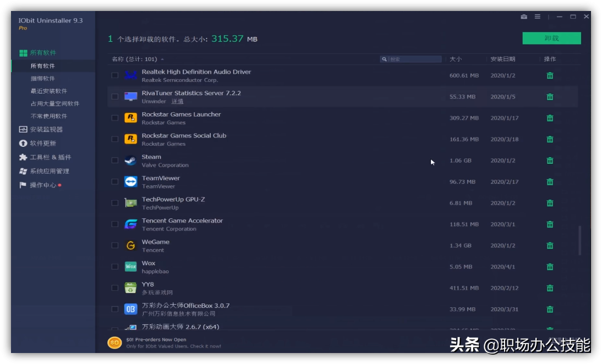Check the checkbox next to Steam
This screenshot has width=602, height=364.
[116, 160]
